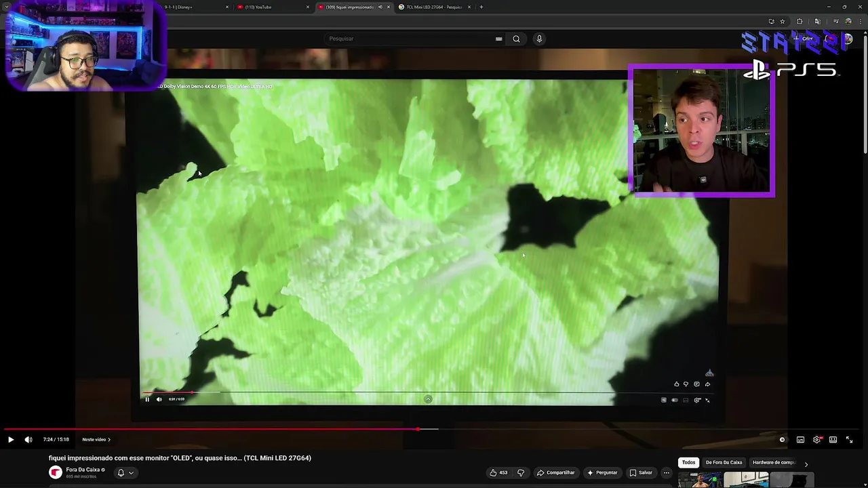Click the magnifier search button
868x488 pixels.
coord(516,39)
